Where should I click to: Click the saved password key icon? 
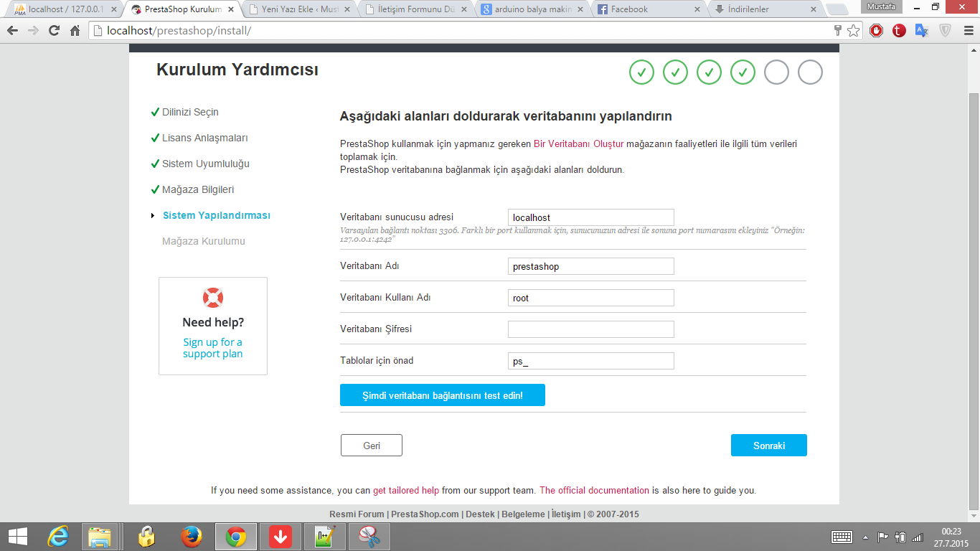coord(837,31)
